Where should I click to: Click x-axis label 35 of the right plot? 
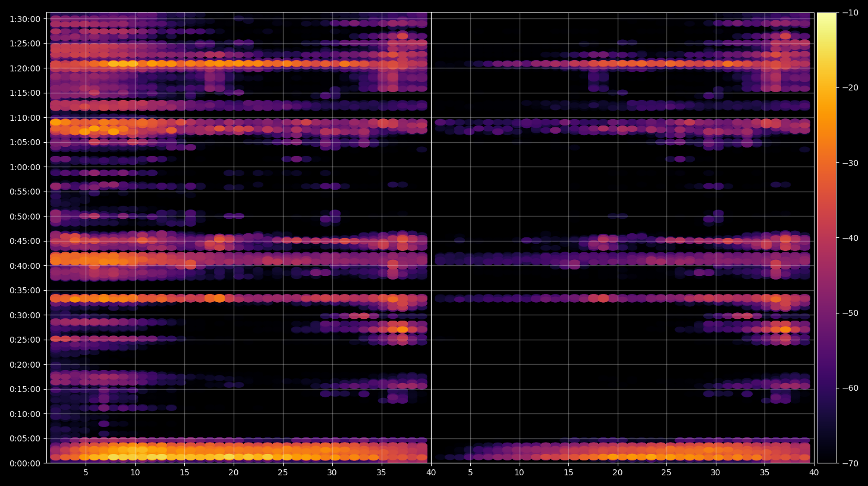[x=765, y=473]
